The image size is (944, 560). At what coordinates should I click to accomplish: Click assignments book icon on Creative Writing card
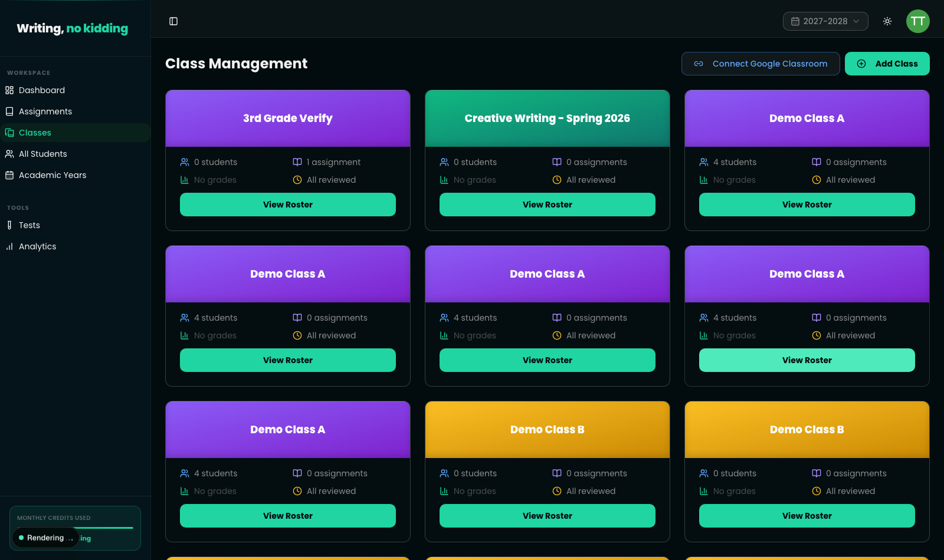pyautogui.click(x=557, y=162)
